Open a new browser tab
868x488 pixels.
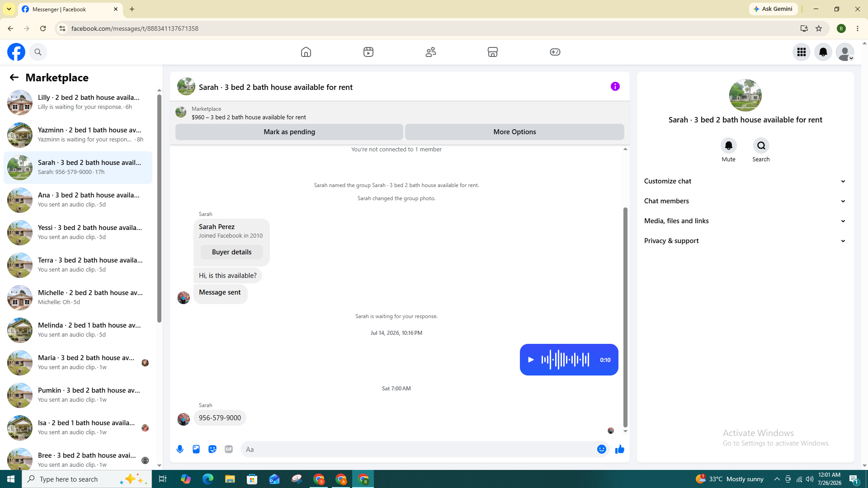click(132, 9)
